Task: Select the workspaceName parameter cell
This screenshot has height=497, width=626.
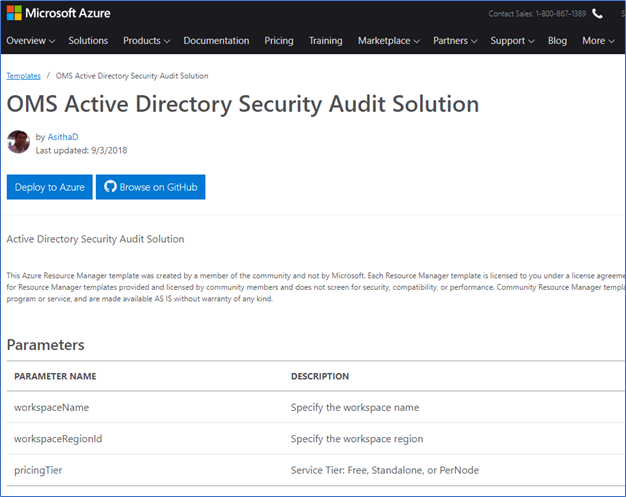Action: click(52, 408)
